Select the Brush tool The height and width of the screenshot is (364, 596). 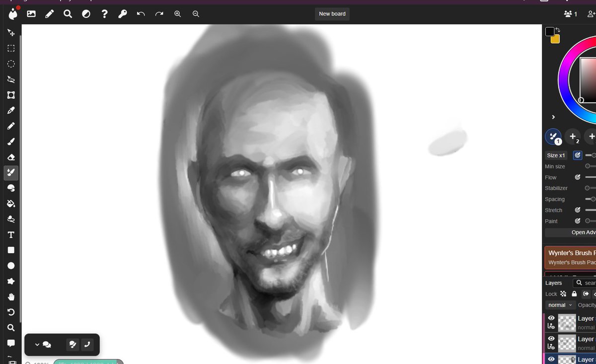(11, 142)
